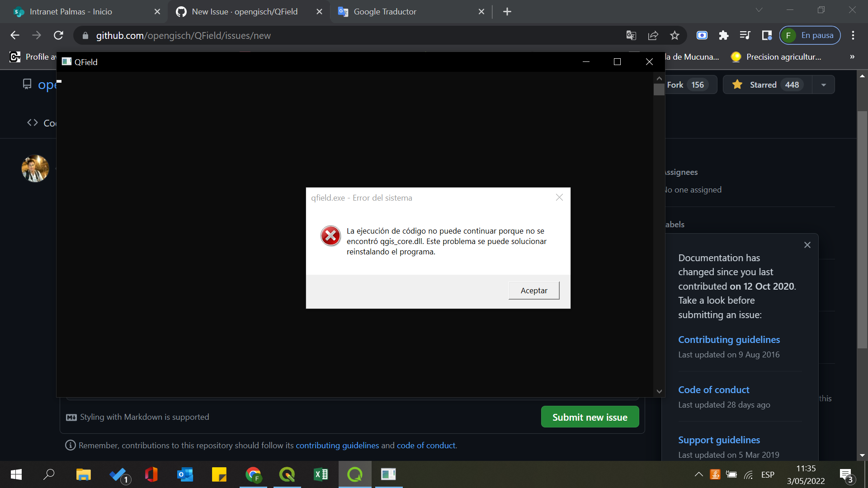868x488 pixels.
Task: Open the extensions puzzle-piece icon
Action: pos(724,35)
